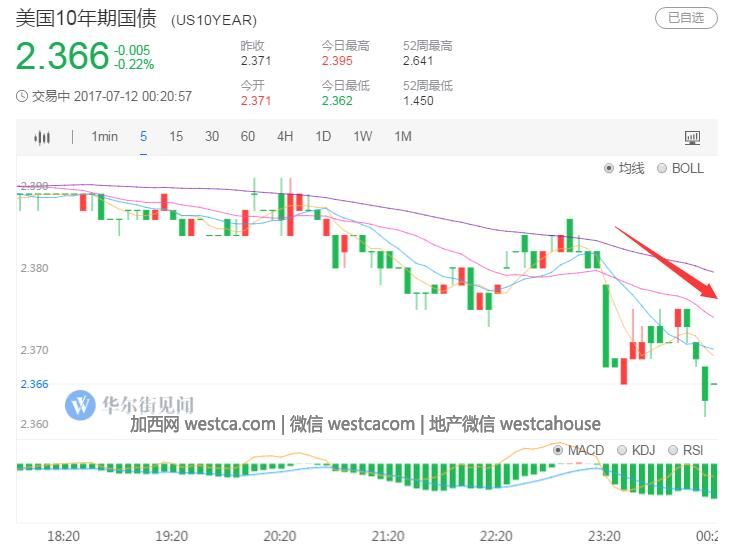This screenshot has width=731, height=550.
Task: Click the 华尔街见闻 round logo watermark
Action: [80, 405]
